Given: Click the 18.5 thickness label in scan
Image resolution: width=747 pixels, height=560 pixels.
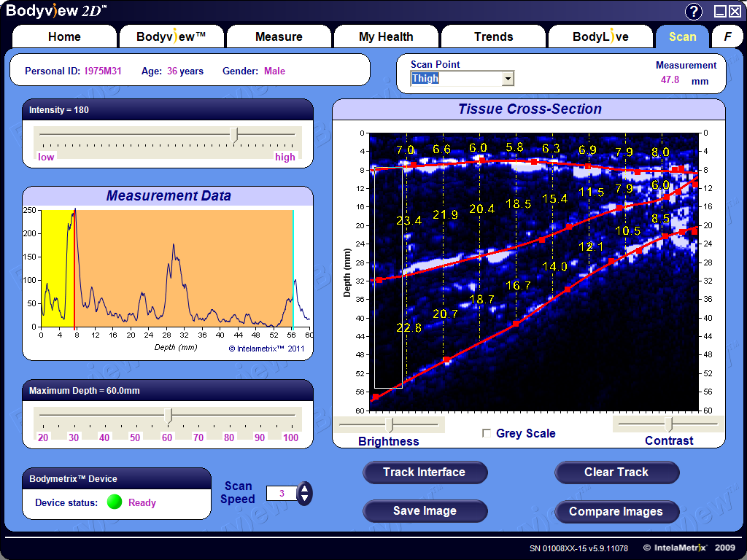Looking at the screenshot, I should coord(519,204).
